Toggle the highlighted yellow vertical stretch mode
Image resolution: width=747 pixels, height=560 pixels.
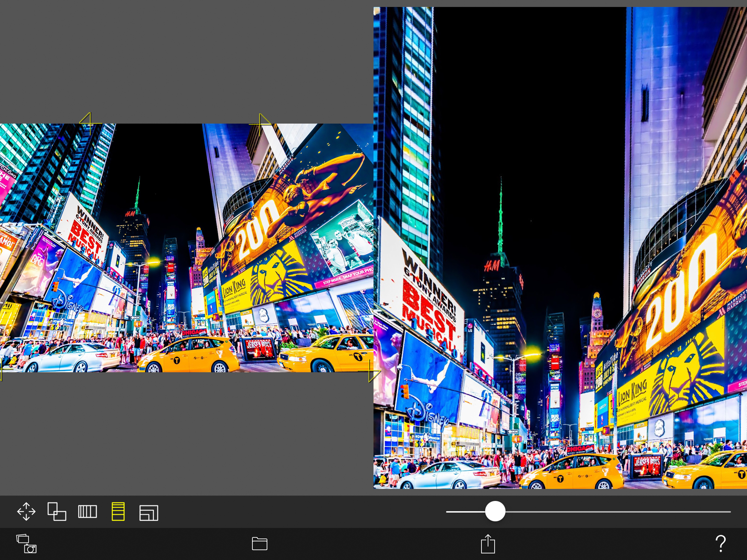[x=118, y=511]
